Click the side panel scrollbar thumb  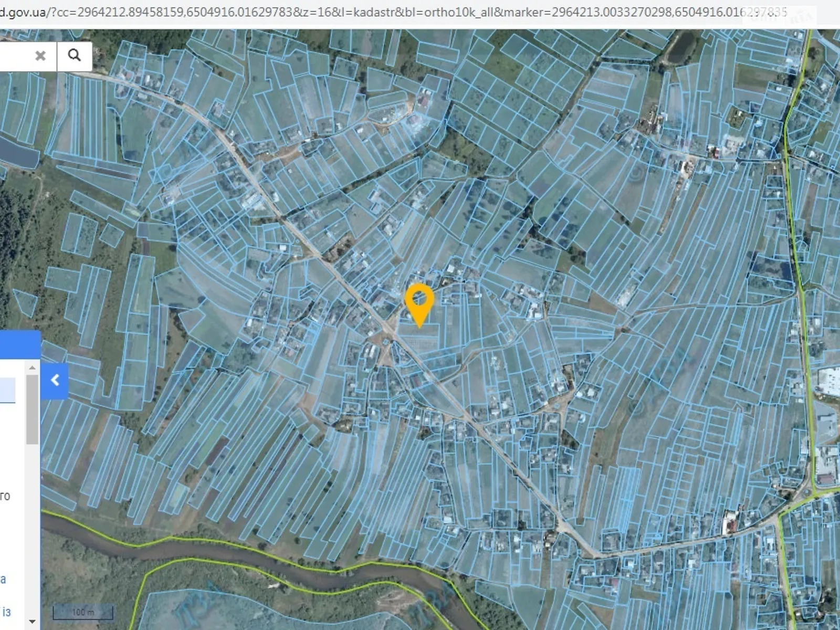32,409
